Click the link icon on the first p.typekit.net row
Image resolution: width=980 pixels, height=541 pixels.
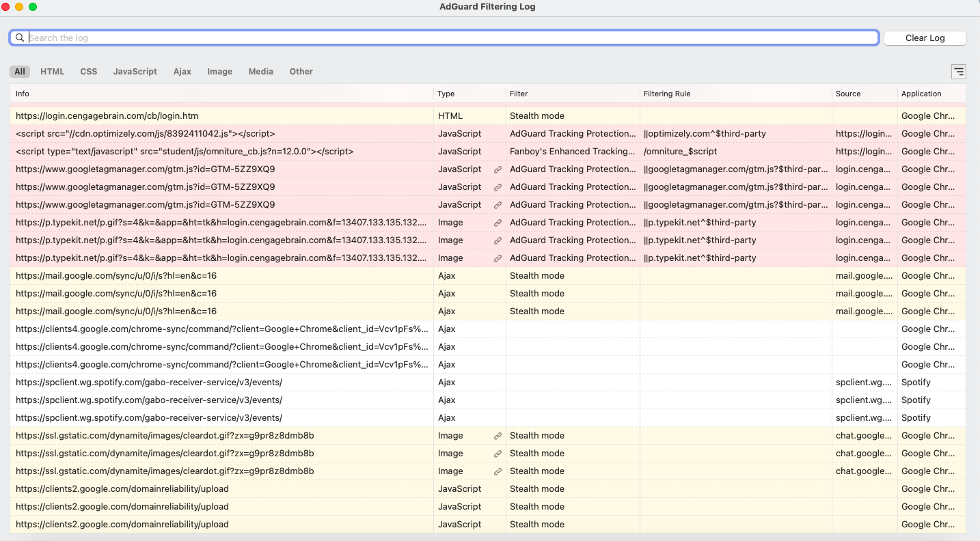[498, 222]
